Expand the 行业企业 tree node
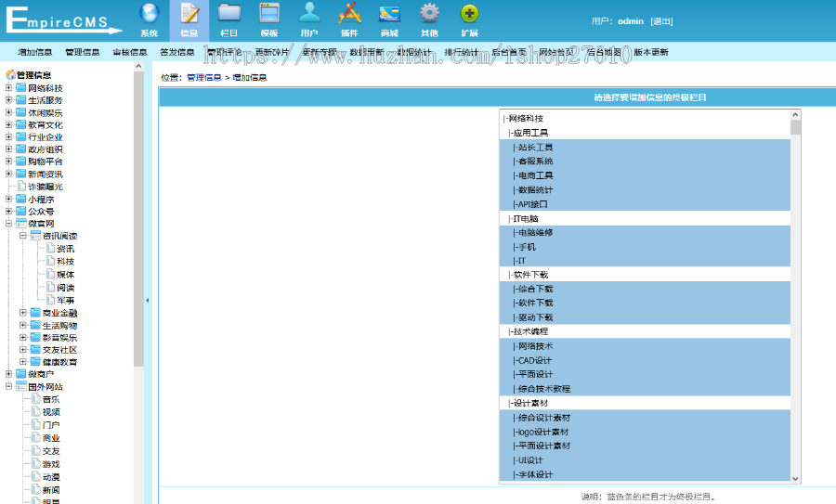This screenshot has width=836, height=504. 8,136
